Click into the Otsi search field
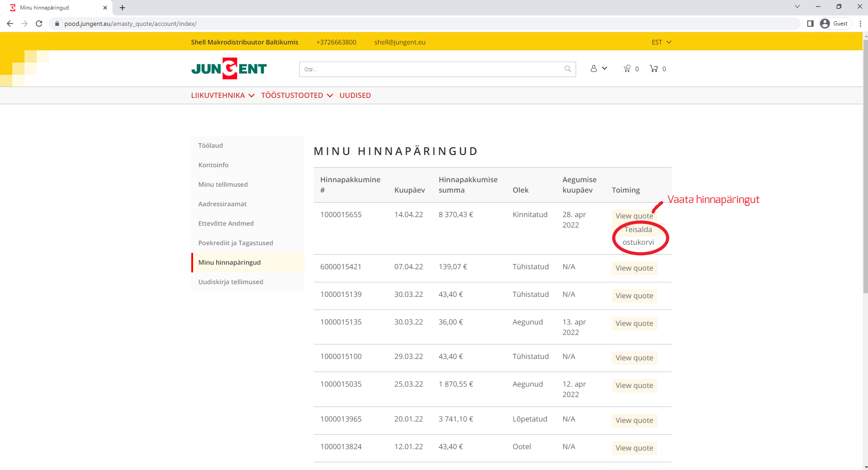This screenshot has width=868, height=470. (431, 69)
